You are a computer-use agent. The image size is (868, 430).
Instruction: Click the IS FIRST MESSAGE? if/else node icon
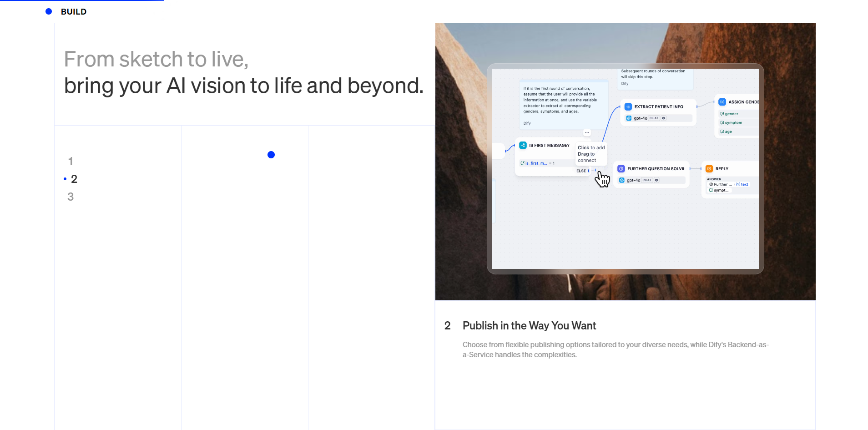click(x=523, y=145)
